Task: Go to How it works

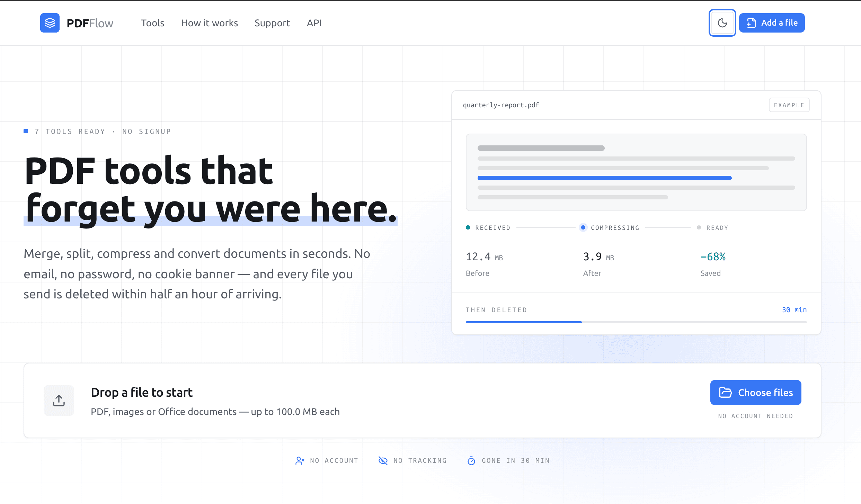Action: [210, 23]
